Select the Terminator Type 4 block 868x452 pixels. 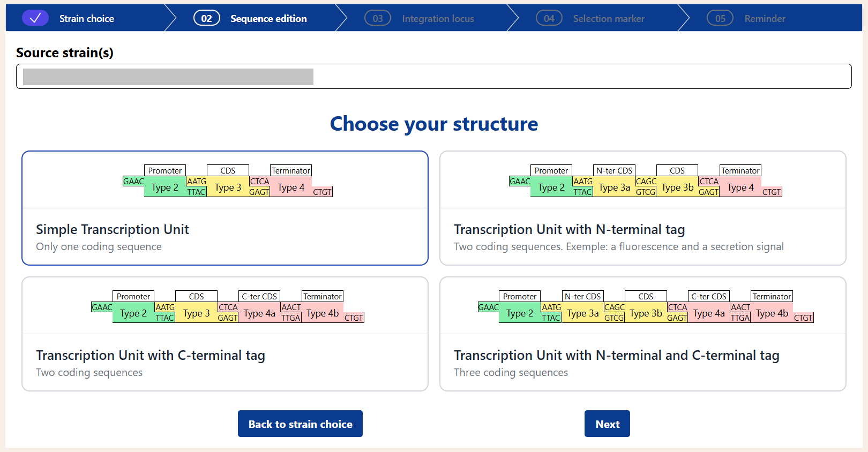coord(291,187)
